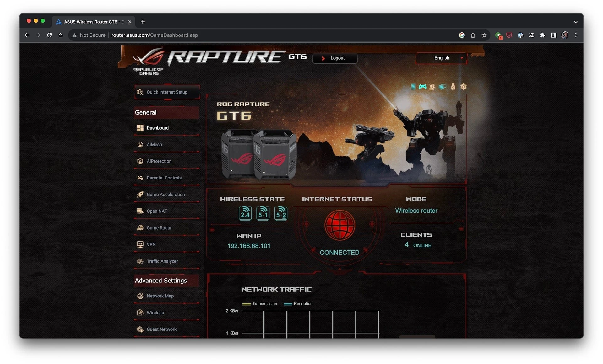Start Quick Internet Setup

[167, 92]
